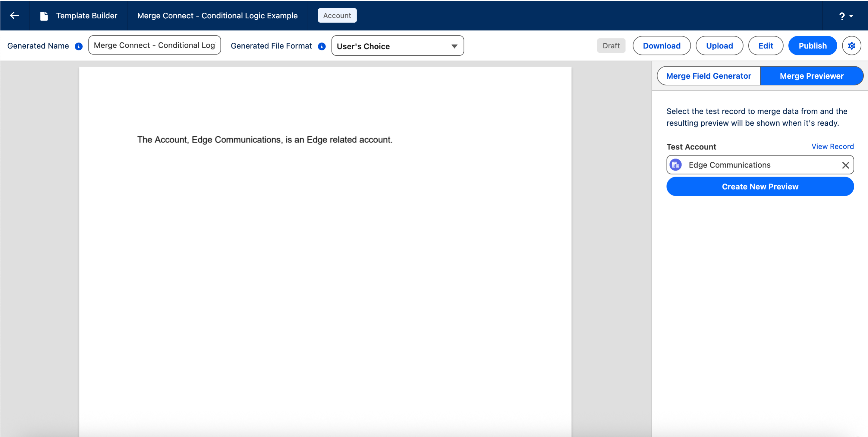Click the Account object badge

point(337,15)
